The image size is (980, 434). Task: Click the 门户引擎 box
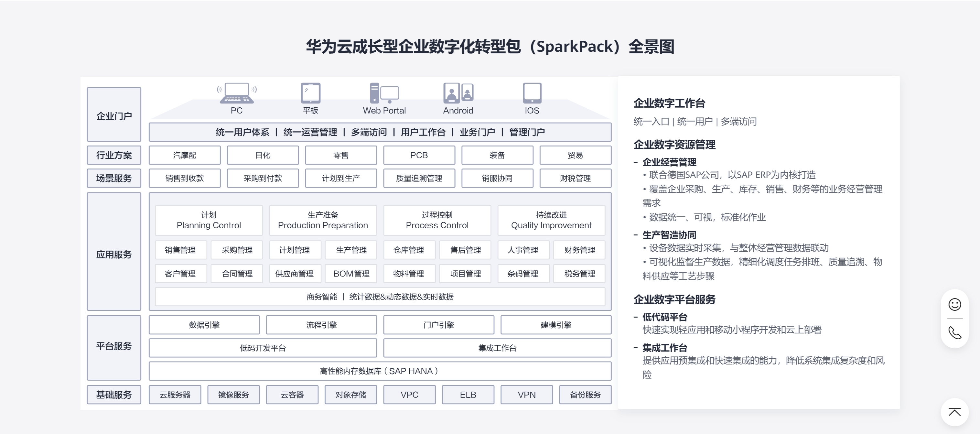439,324
